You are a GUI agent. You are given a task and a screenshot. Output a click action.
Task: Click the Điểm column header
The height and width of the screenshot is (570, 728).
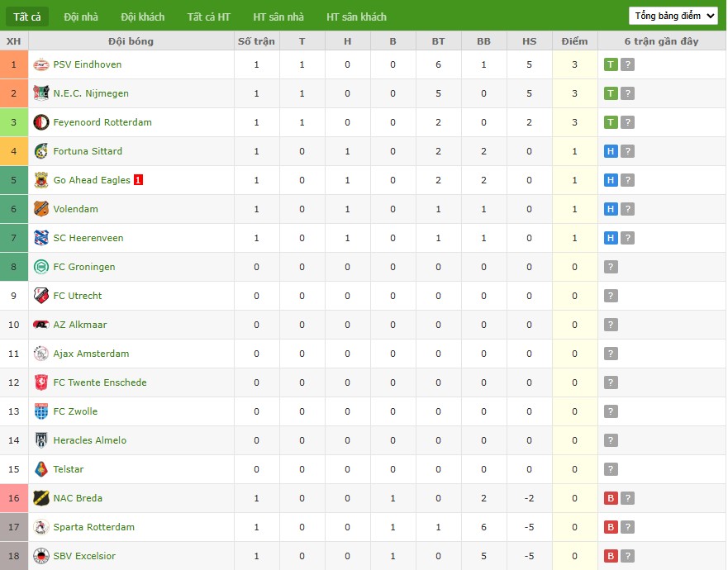click(x=574, y=41)
